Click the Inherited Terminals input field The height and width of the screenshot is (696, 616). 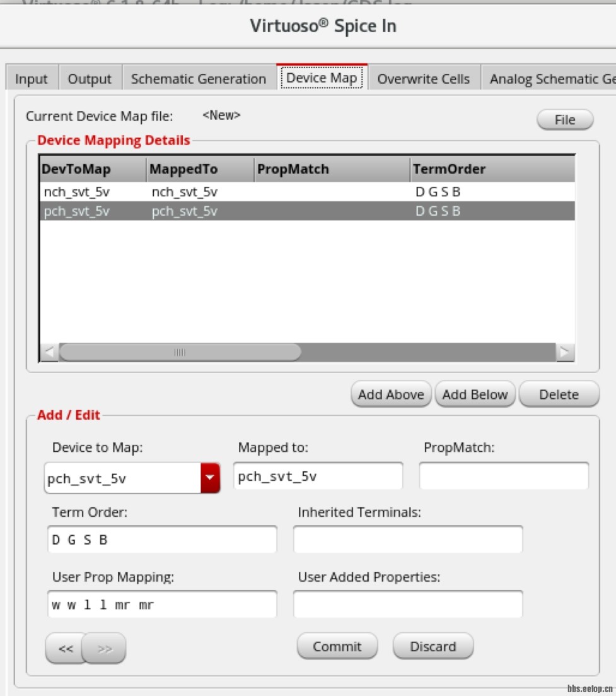pos(408,540)
